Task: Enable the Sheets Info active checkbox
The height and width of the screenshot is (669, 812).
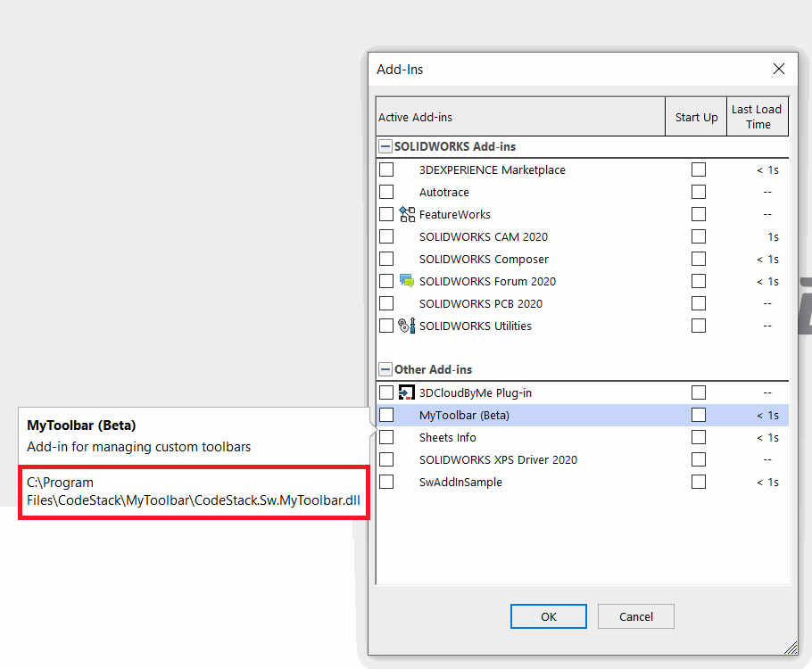Action: click(x=386, y=438)
